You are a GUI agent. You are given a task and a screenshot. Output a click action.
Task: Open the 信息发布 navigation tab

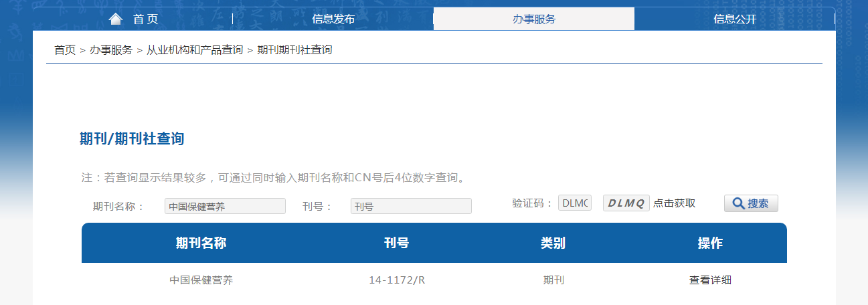(x=333, y=19)
